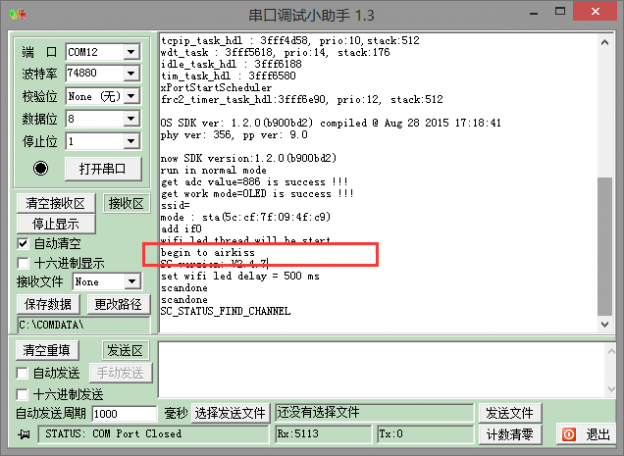Click the 'ssid=' log line

tap(175, 205)
